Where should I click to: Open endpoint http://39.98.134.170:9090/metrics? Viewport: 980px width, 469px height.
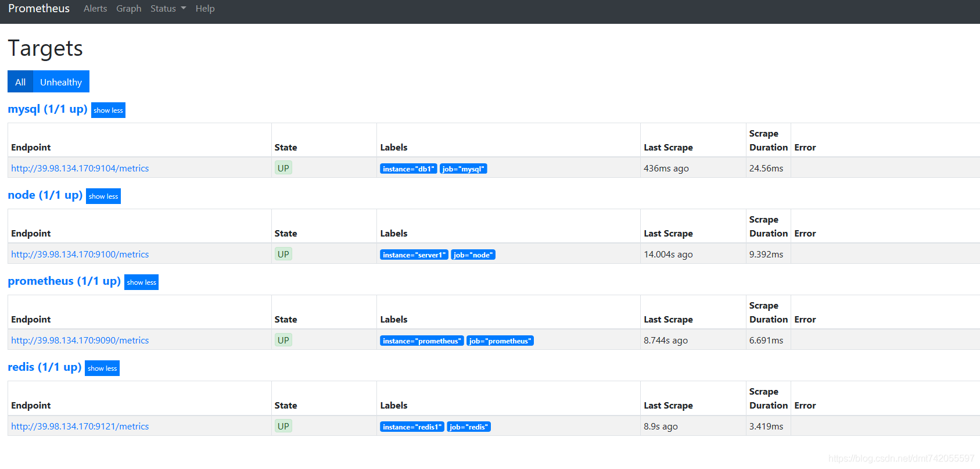tap(80, 341)
